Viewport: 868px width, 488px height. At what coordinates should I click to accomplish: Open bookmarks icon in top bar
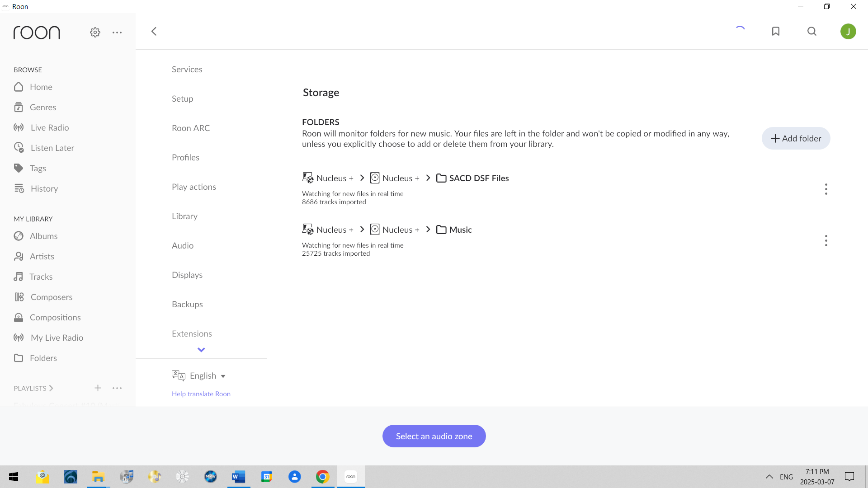pos(776,31)
